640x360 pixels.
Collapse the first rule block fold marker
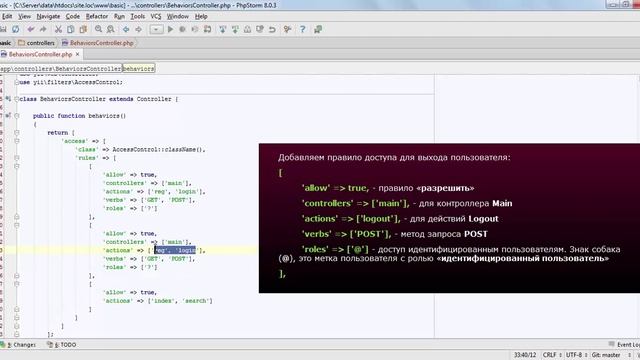(x=17, y=166)
